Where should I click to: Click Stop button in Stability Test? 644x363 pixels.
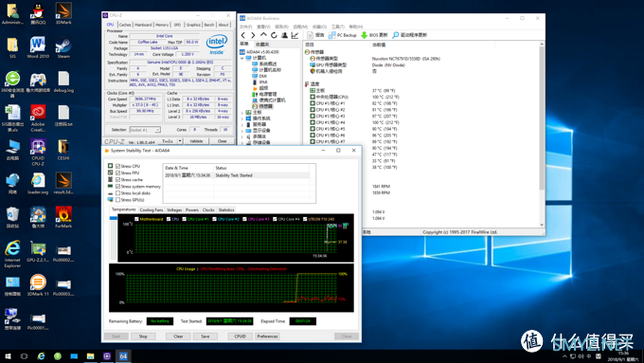tap(143, 336)
